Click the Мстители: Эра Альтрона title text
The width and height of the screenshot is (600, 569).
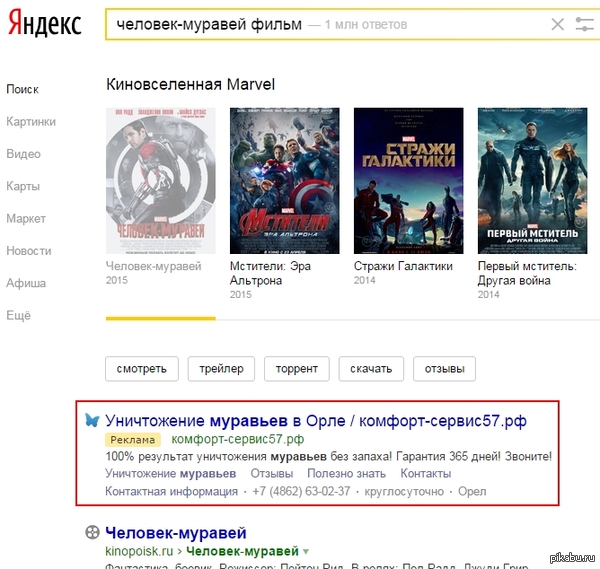click(x=271, y=273)
